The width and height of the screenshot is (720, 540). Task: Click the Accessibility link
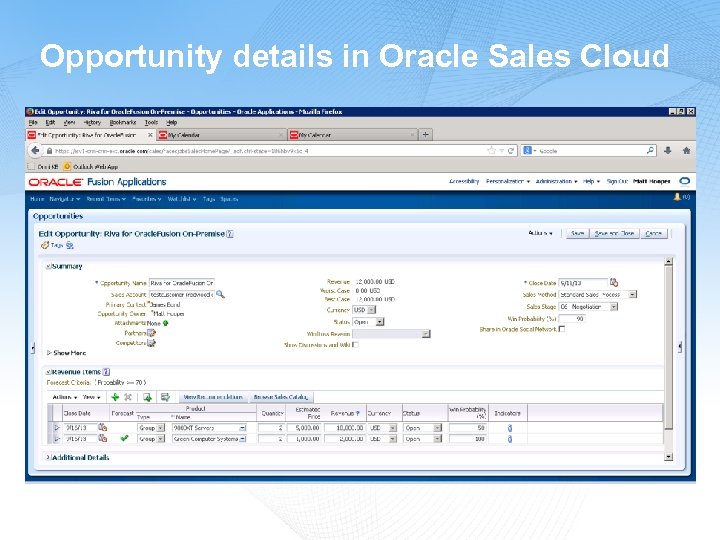point(464,181)
